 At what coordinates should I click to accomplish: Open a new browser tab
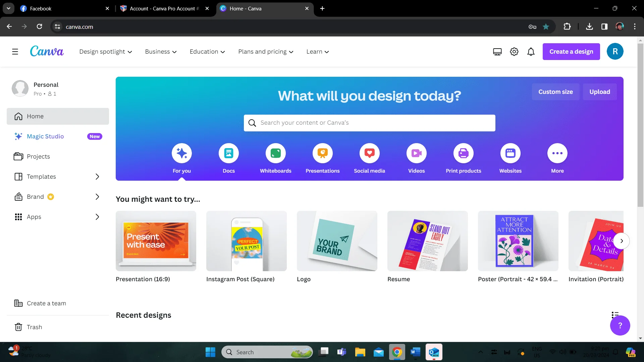pyautogui.click(x=322, y=8)
